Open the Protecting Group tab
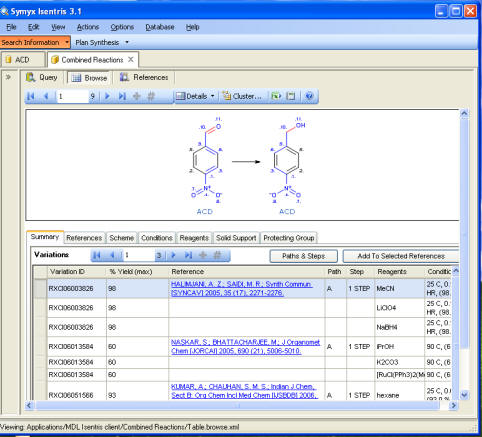 click(289, 238)
